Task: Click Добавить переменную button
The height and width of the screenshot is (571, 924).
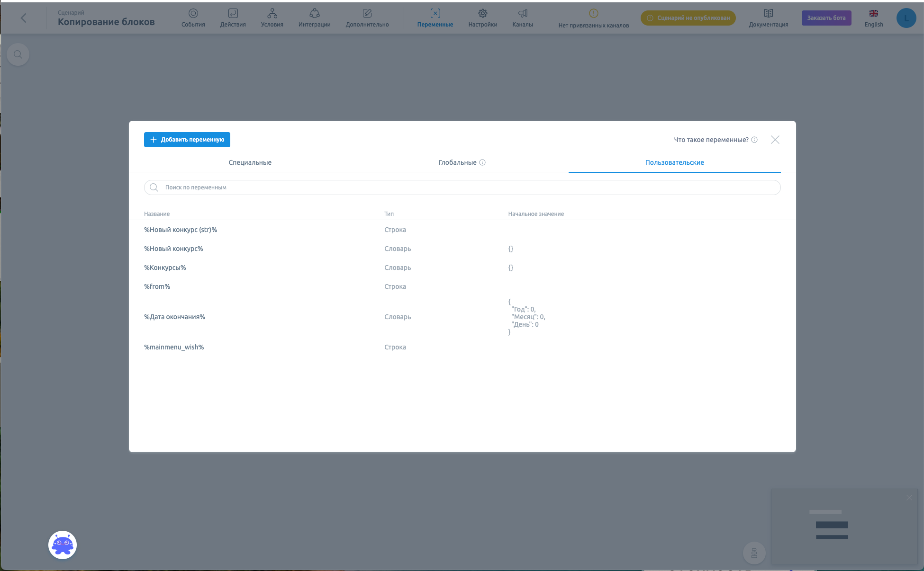Action: 187,140
